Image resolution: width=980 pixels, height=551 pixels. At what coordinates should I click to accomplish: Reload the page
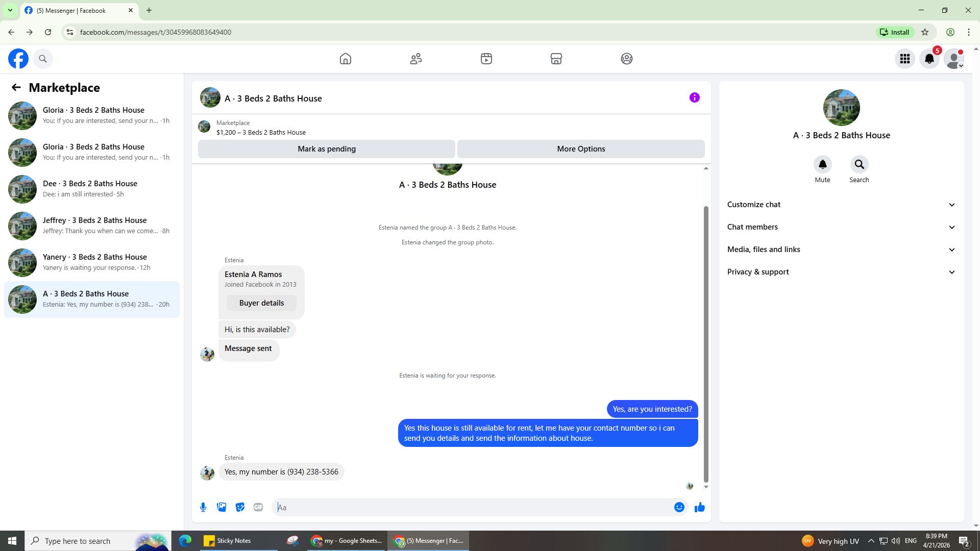(x=48, y=32)
